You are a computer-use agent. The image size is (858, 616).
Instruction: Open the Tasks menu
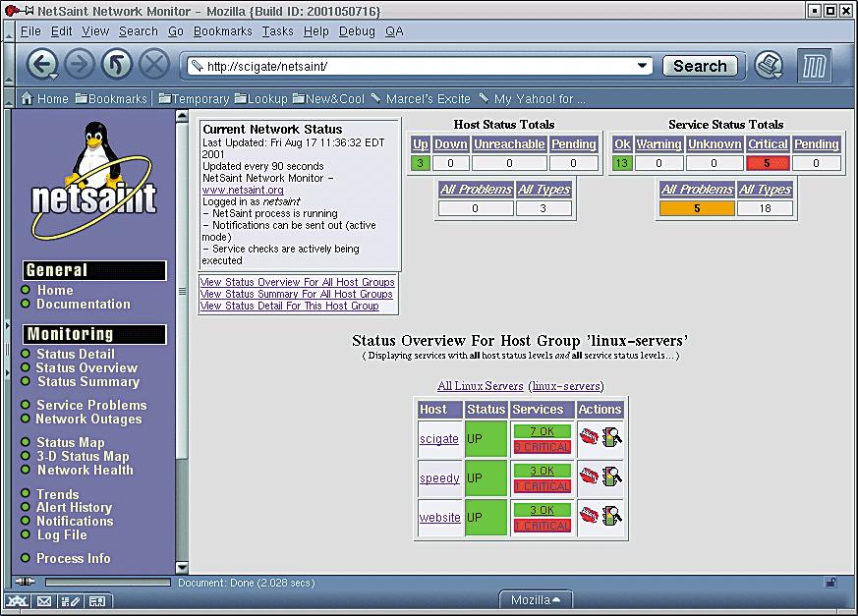[x=277, y=30]
